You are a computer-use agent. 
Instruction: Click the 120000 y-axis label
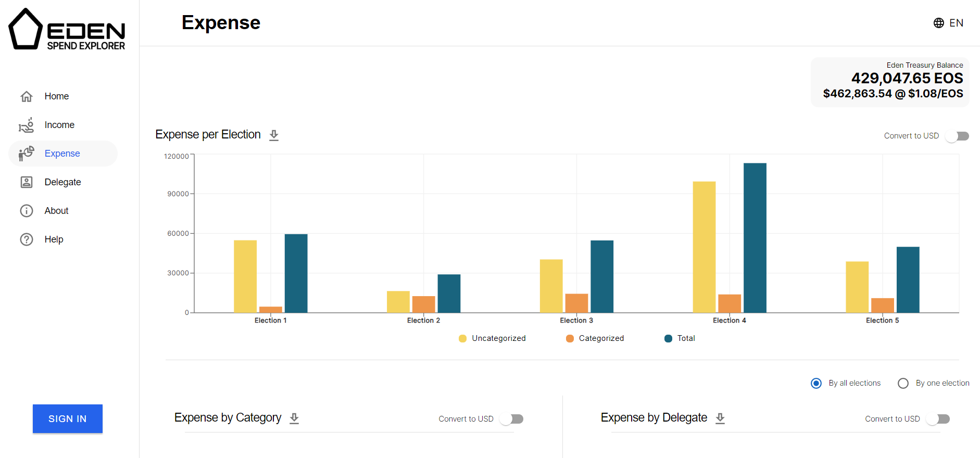pos(177,156)
